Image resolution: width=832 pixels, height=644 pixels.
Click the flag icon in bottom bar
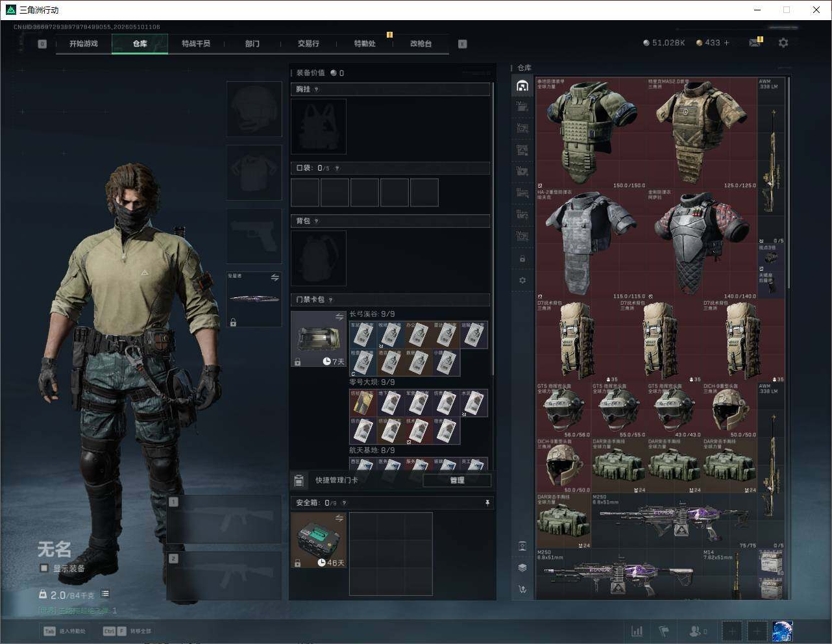[x=664, y=631]
